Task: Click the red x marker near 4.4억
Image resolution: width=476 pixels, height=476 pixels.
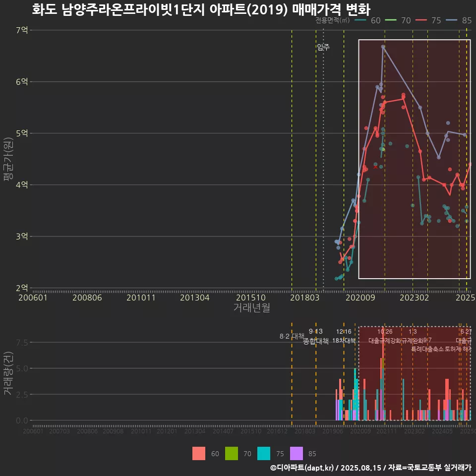Action: point(375,167)
